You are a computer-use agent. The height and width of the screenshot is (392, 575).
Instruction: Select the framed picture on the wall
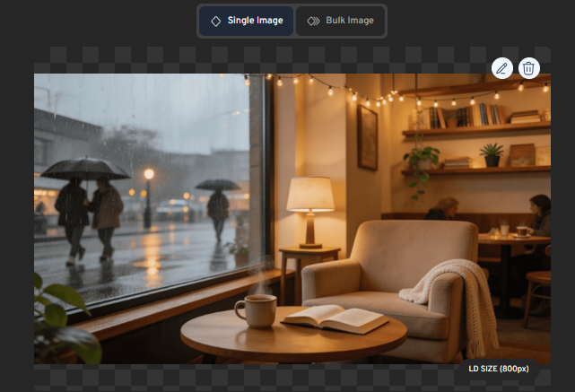click(368, 136)
